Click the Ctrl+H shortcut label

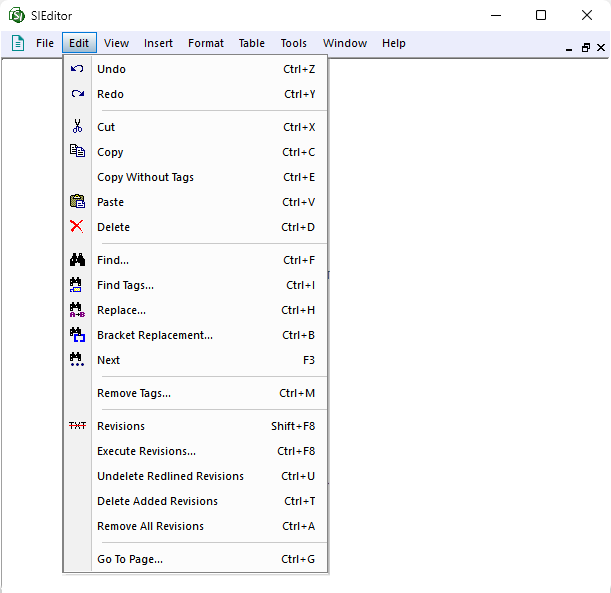298,310
